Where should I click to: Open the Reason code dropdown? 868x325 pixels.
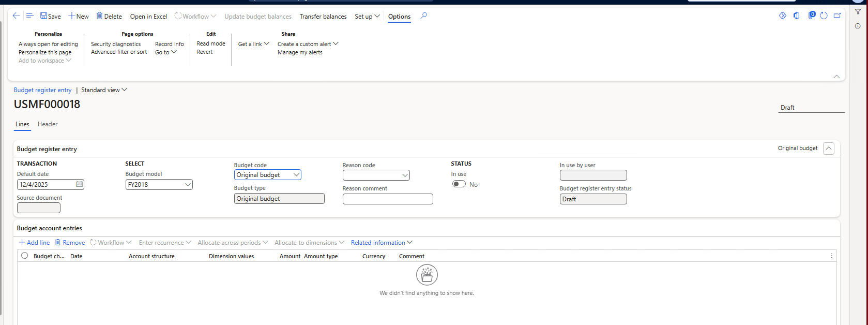405,175
